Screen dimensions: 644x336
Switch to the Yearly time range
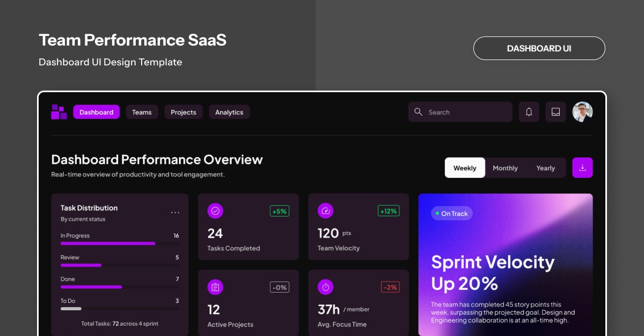coord(545,168)
